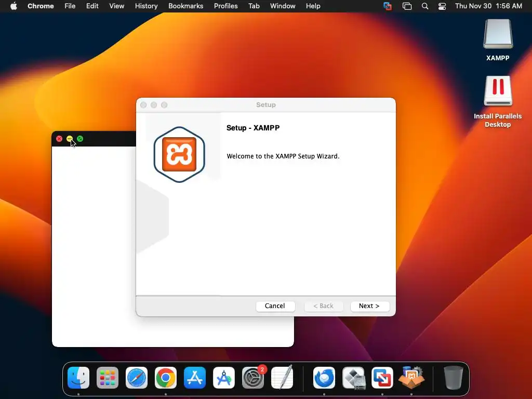Minimize the black-titled window behind Setup

click(x=70, y=139)
